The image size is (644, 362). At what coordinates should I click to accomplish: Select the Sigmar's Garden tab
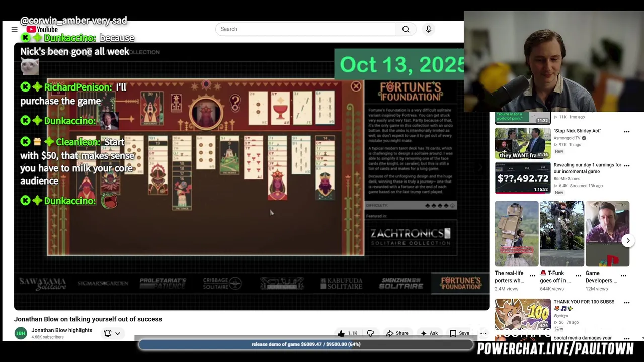[x=103, y=284]
